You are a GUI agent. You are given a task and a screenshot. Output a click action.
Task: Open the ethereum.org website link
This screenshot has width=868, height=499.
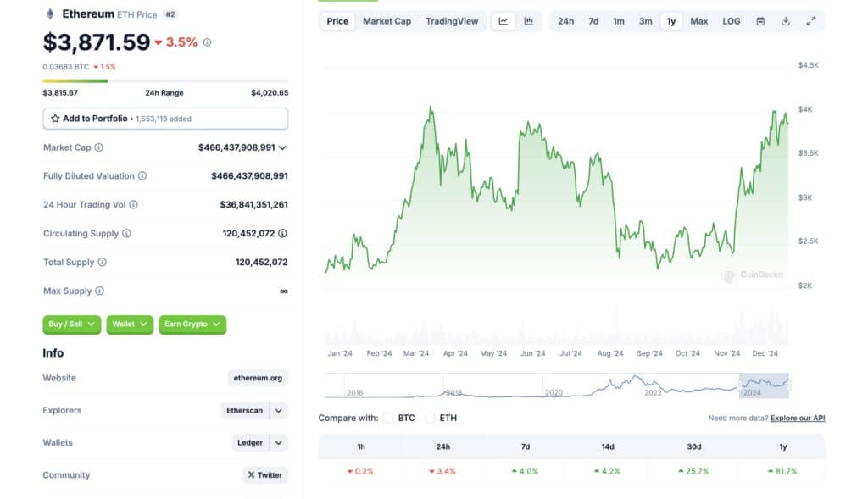[258, 378]
